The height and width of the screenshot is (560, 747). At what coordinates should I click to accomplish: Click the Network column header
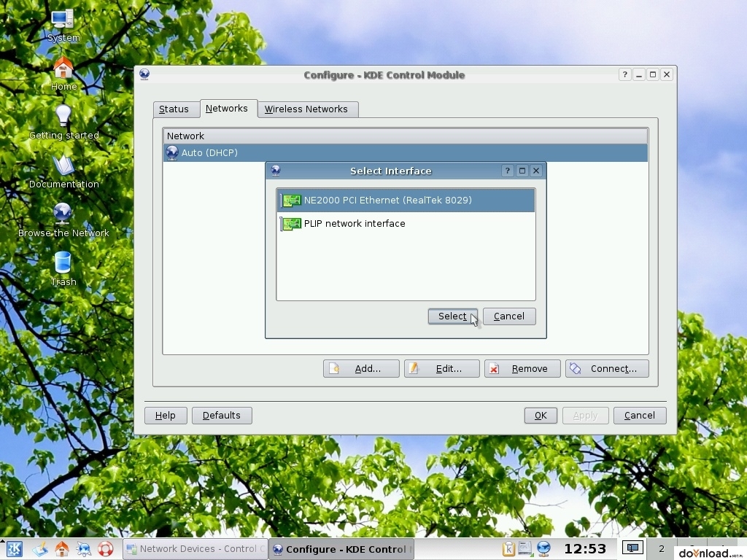click(x=406, y=136)
